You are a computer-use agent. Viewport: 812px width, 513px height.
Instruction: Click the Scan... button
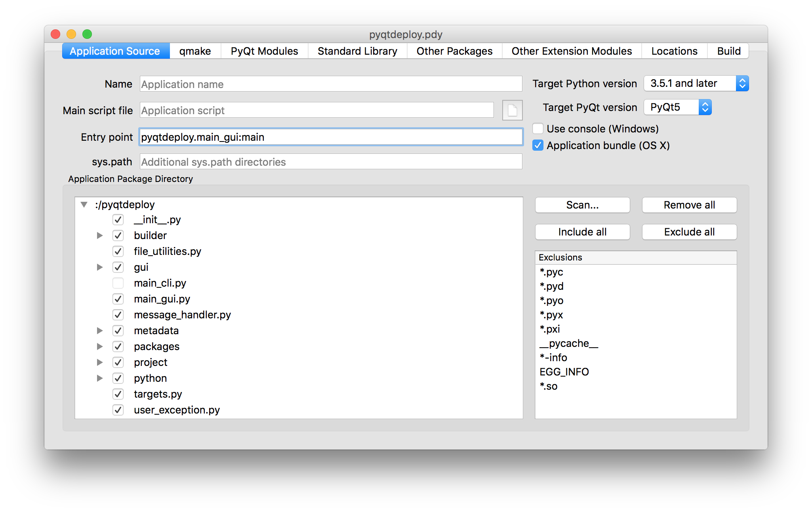582,205
